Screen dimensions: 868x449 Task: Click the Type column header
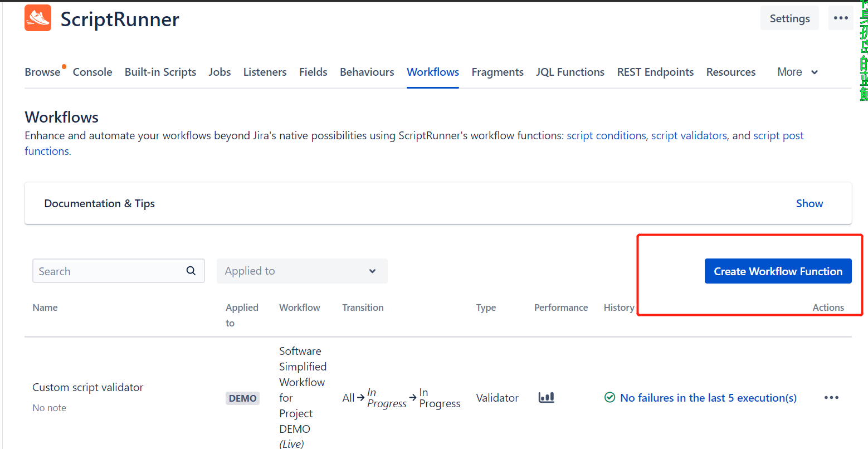point(486,308)
